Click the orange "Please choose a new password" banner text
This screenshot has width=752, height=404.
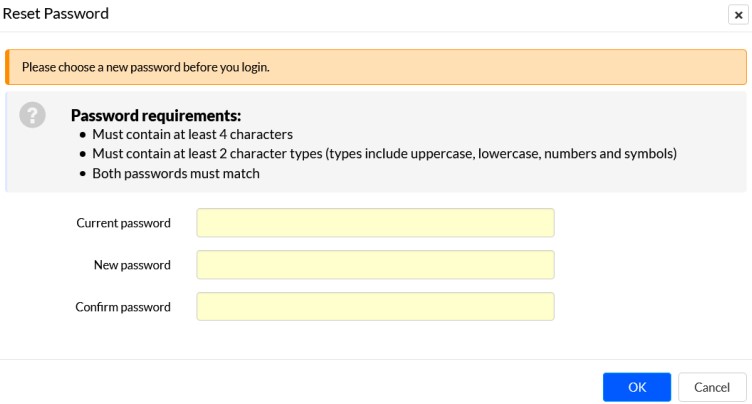(145, 67)
